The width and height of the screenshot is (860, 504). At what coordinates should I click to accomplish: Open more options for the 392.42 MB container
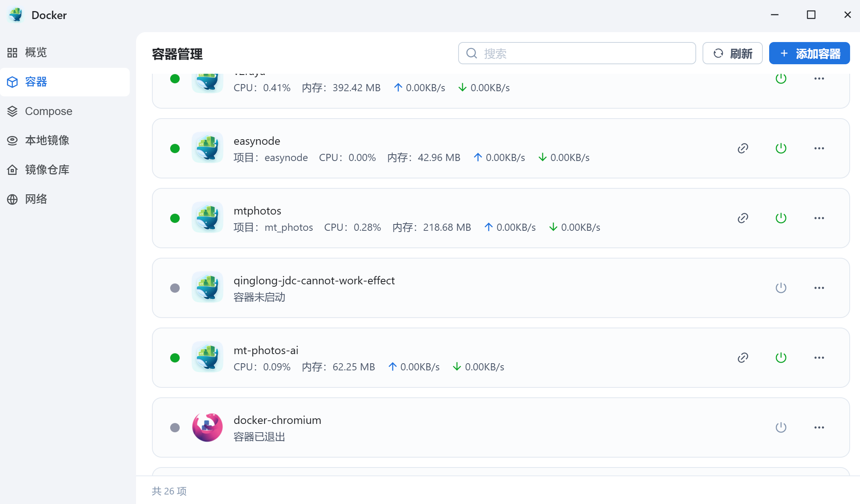tap(819, 79)
